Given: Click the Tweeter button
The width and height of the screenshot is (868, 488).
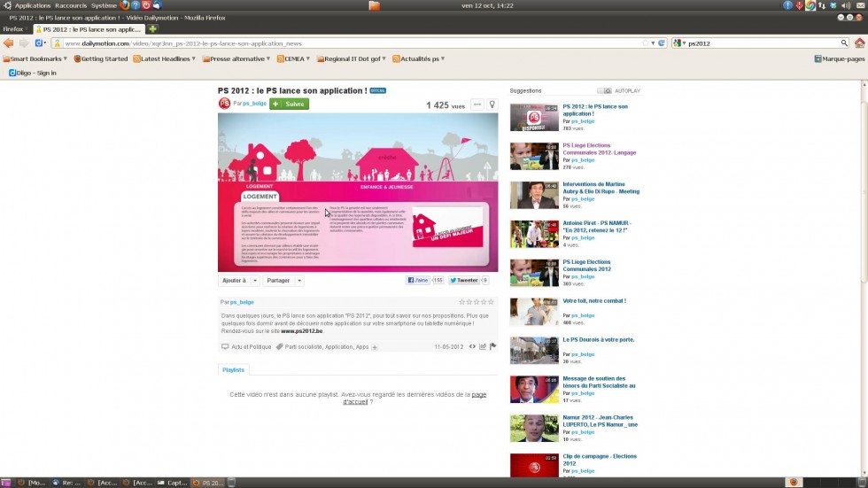Looking at the screenshot, I should [464, 281].
